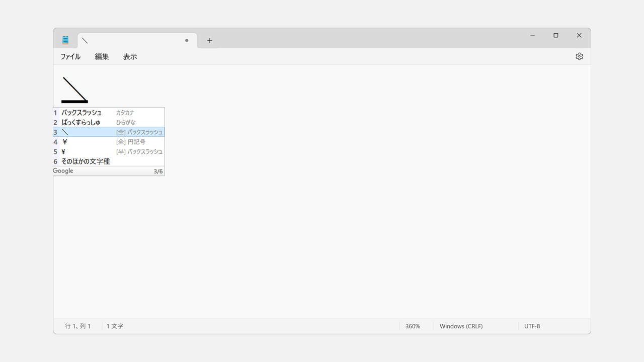Open the 編集 menu
This screenshot has height=362, width=644.
click(102, 57)
